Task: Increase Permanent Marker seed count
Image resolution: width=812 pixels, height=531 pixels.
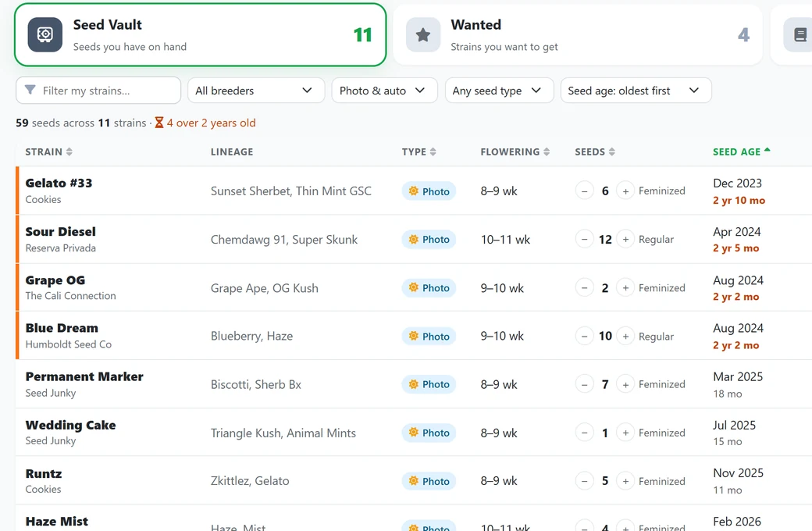Action: click(625, 384)
